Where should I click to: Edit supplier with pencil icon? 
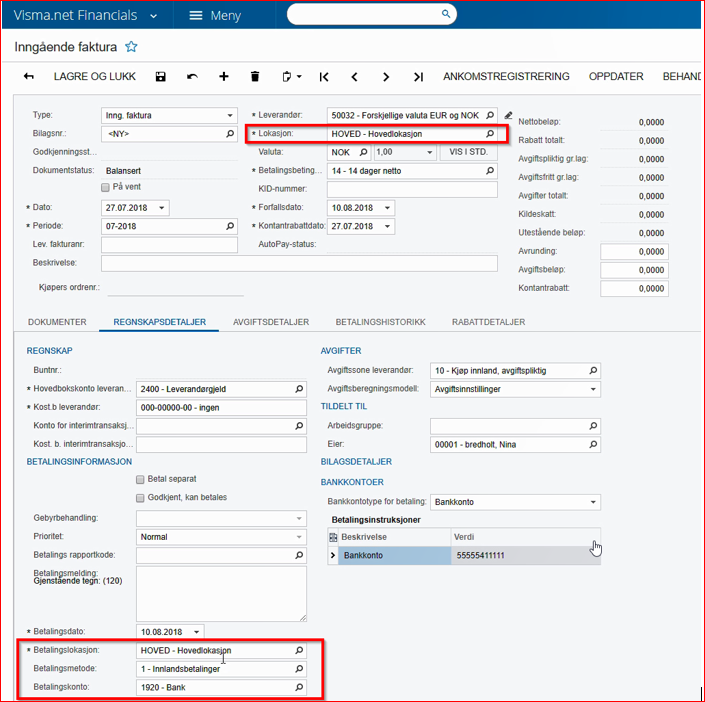tap(508, 115)
